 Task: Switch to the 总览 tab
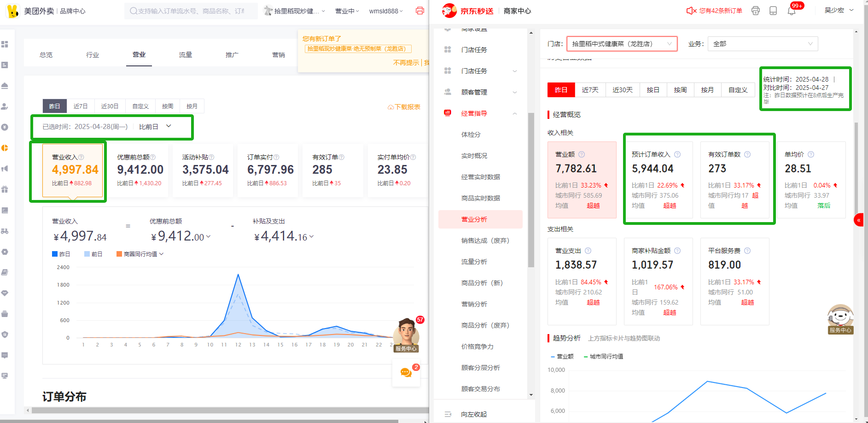pos(46,55)
